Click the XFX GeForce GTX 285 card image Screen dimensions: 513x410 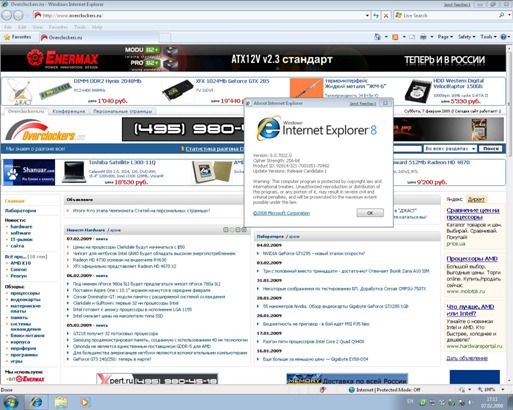tap(177, 90)
